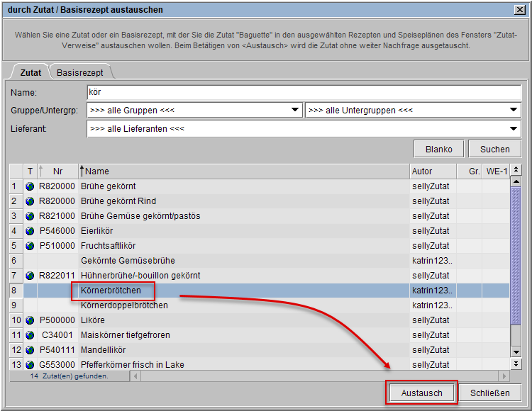Image resolution: width=532 pixels, height=411 pixels.
Task: Click globe icon in Maiskörner tiefgefroren row
Action: [x=30, y=335]
